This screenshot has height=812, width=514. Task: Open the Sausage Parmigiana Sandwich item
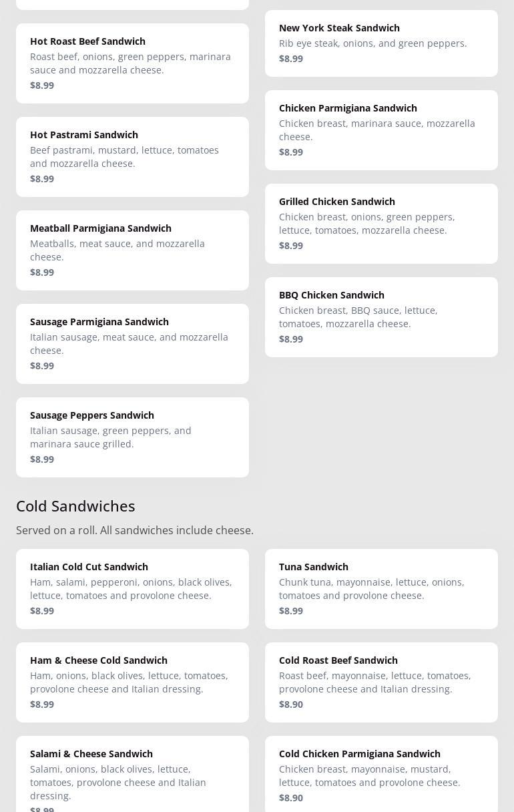132,344
